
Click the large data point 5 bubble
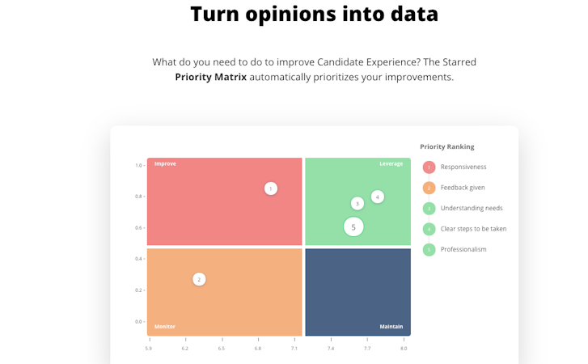[x=353, y=227]
